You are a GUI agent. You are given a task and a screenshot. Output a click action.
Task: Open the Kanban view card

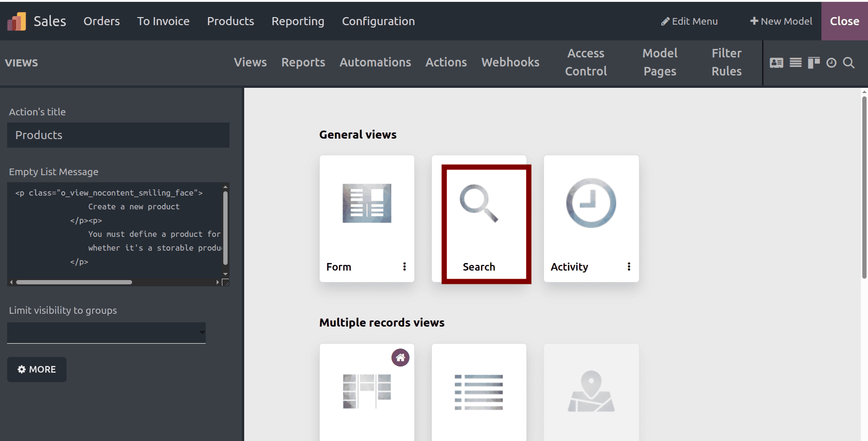pyautogui.click(x=367, y=392)
